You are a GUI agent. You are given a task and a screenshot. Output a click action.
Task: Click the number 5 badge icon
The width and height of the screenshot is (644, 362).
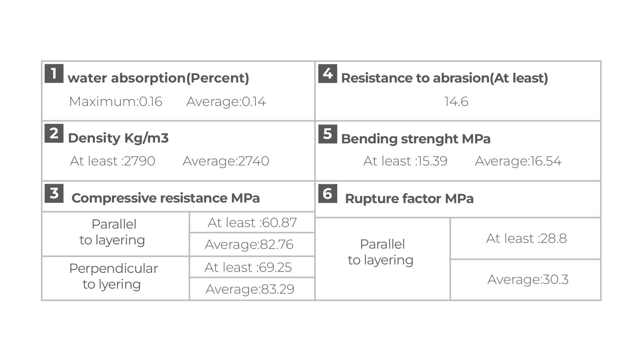click(328, 134)
